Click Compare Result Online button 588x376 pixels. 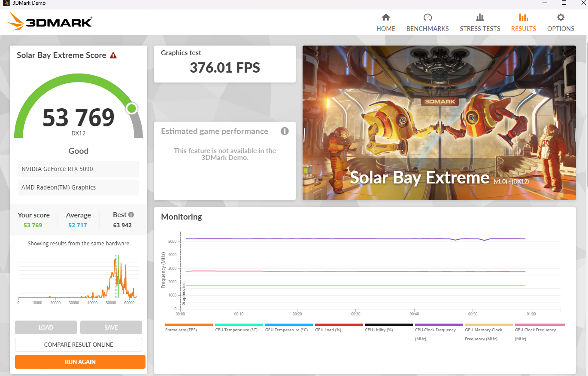(79, 345)
